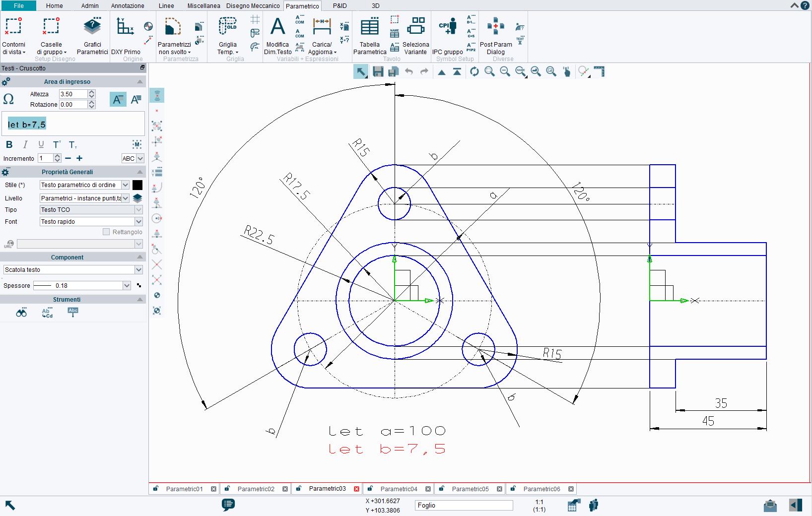Toggle underline formatting for text
812x516 pixels.
pos(41,144)
